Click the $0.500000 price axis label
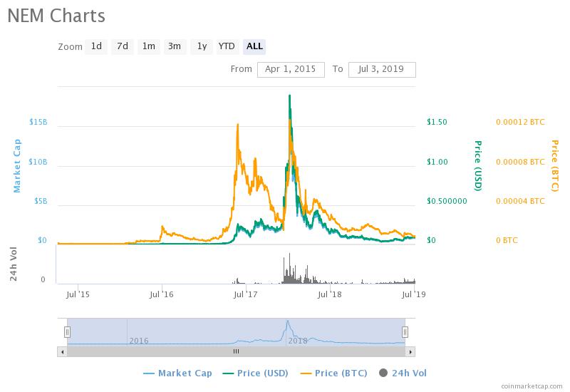 447,201
